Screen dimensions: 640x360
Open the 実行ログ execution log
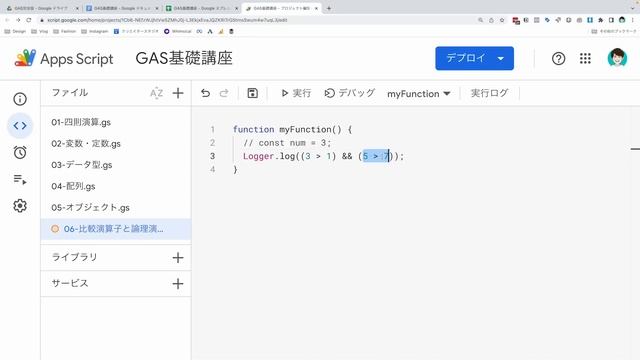(489, 93)
